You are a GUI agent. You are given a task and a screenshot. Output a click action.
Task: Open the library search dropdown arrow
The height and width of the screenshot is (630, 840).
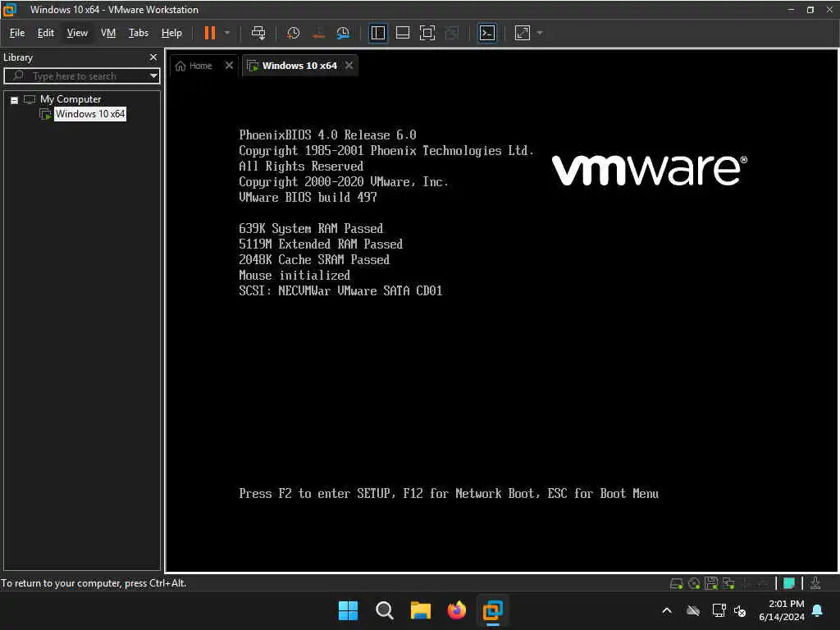[153, 76]
